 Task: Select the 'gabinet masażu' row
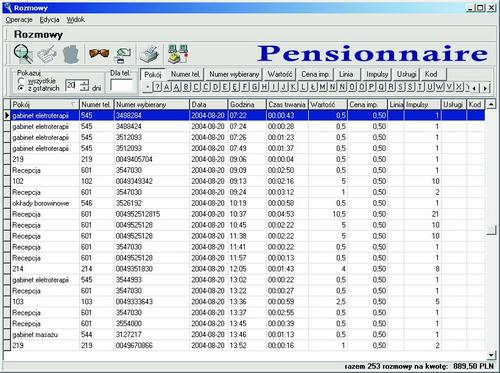tap(247, 334)
